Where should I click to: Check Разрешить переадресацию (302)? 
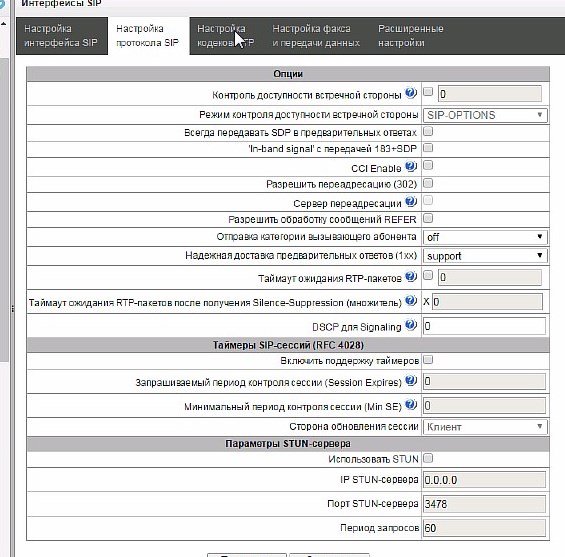pos(428,183)
